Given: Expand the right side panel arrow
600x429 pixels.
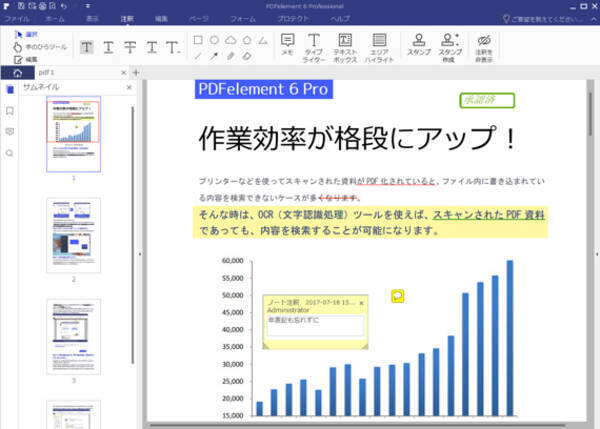Looking at the screenshot, I should pyautogui.click(x=596, y=254).
